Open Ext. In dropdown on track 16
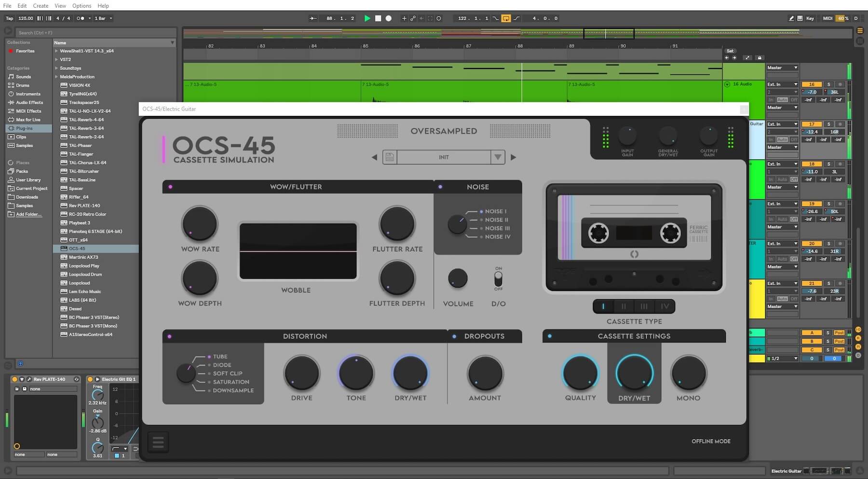868x479 pixels. (782, 84)
